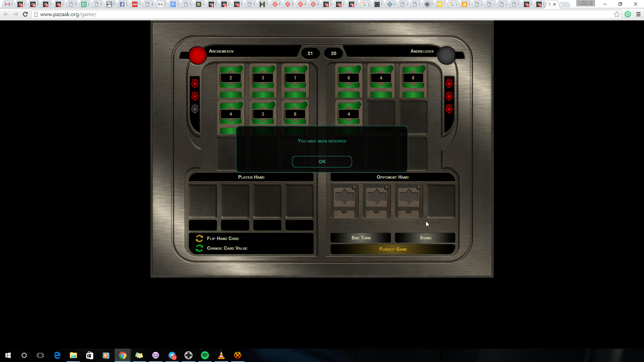
Task: Open Windows Store from the taskbar
Action: pyautogui.click(x=90, y=355)
